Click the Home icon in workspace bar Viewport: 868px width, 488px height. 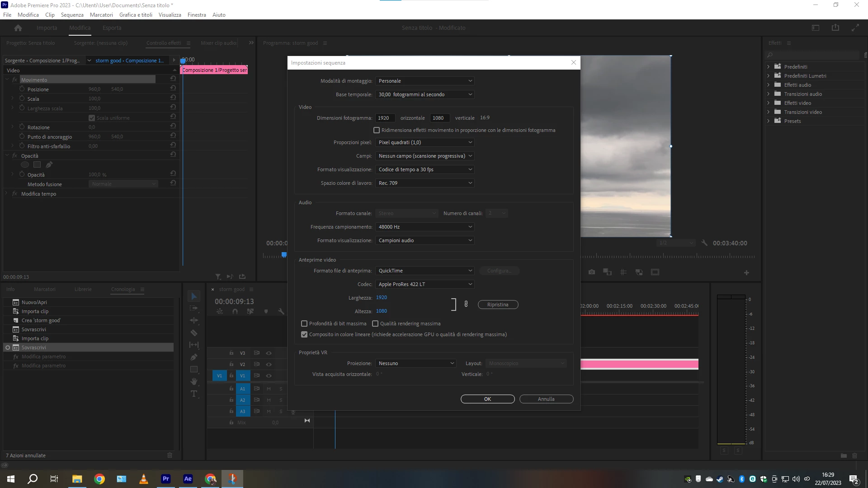pyautogui.click(x=18, y=28)
